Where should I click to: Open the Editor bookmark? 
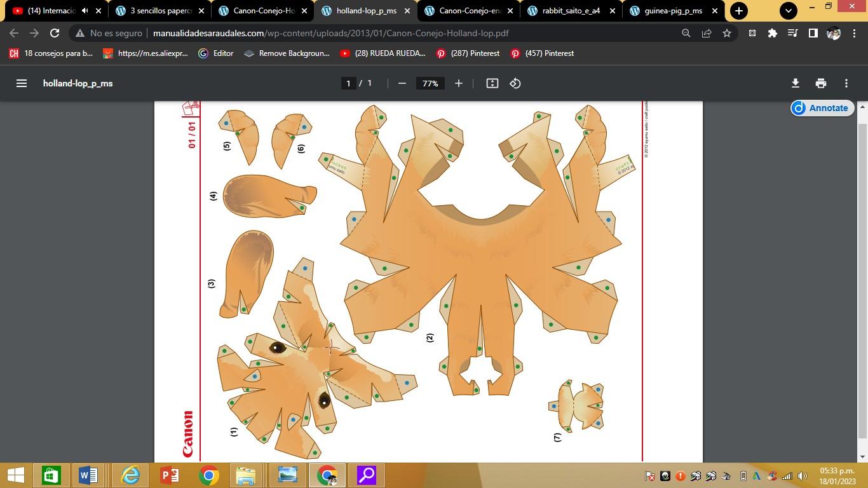pyautogui.click(x=216, y=53)
